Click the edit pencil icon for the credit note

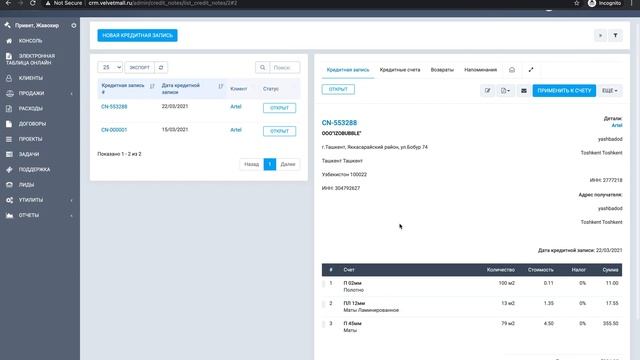(x=487, y=91)
